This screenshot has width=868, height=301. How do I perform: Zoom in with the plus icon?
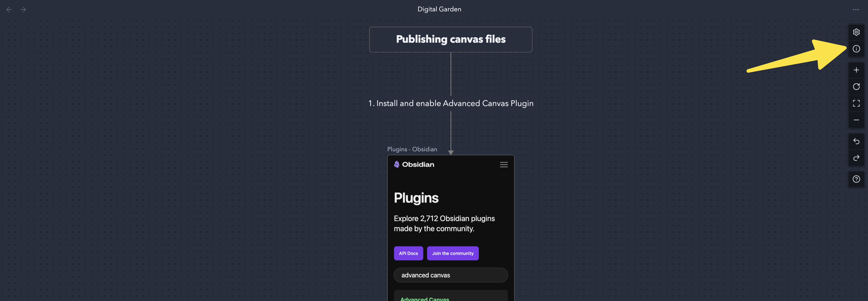coord(856,70)
